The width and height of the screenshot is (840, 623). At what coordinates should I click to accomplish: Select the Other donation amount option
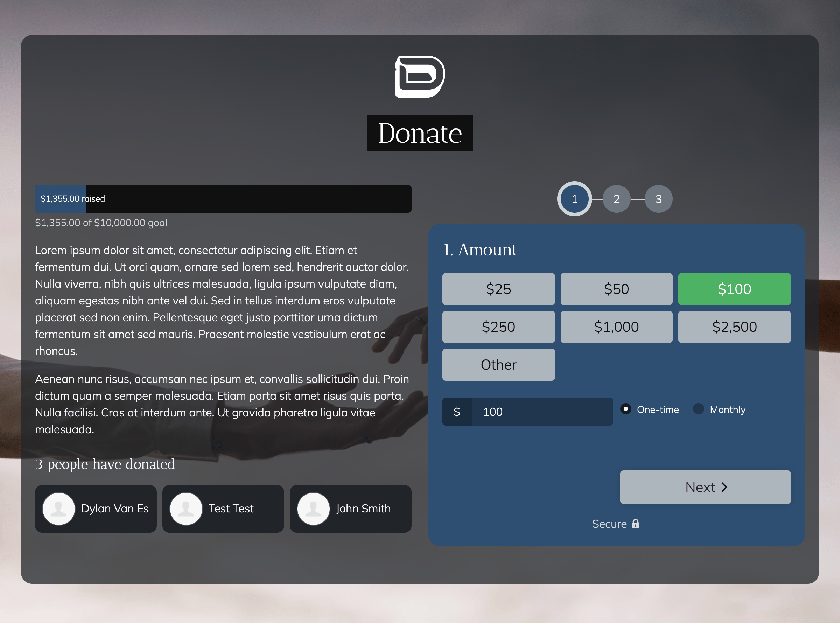[x=498, y=364]
